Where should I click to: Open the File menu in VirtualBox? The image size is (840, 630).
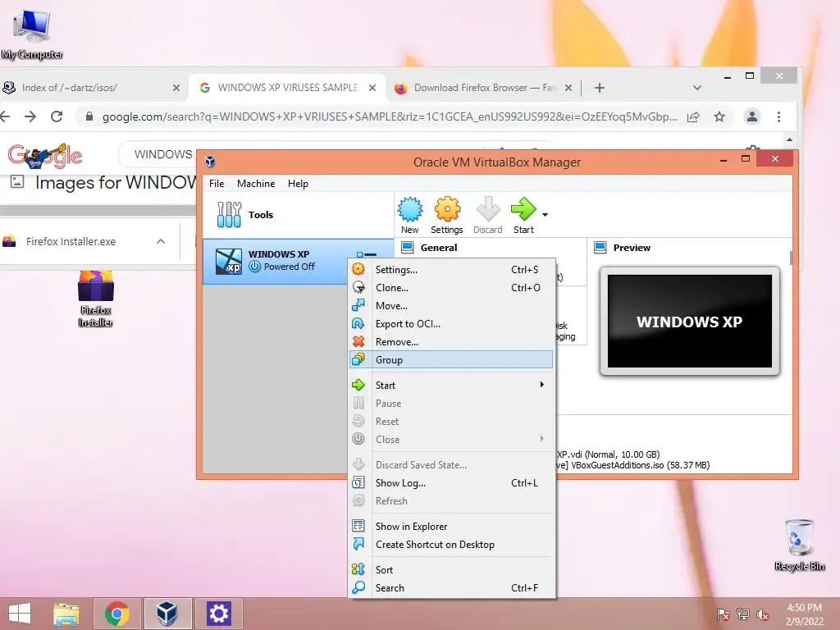217,183
